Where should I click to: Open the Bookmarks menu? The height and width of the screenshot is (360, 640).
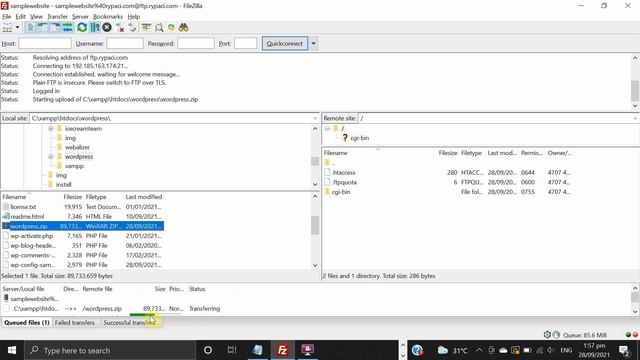pyautogui.click(x=108, y=17)
